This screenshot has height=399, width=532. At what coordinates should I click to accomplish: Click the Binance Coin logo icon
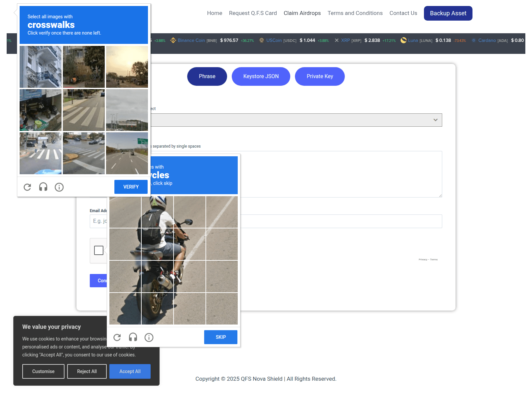pyautogui.click(x=173, y=40)
